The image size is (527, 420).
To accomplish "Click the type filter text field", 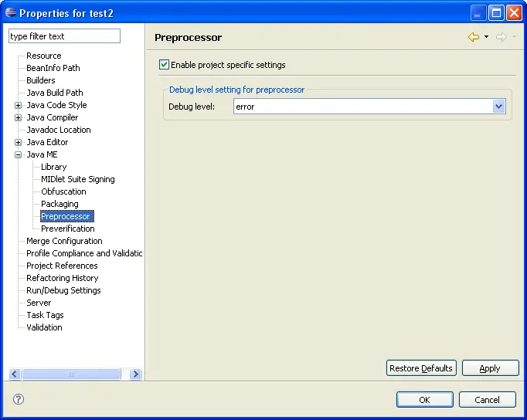I will (64, 36).
